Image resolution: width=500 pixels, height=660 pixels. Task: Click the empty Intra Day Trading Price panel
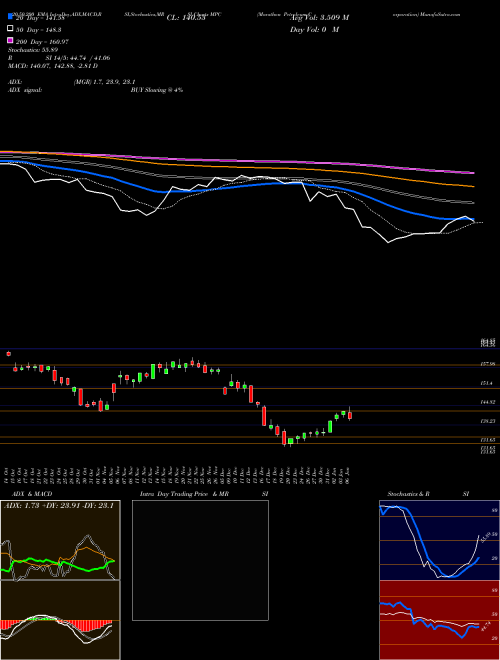tap(200, 560)
